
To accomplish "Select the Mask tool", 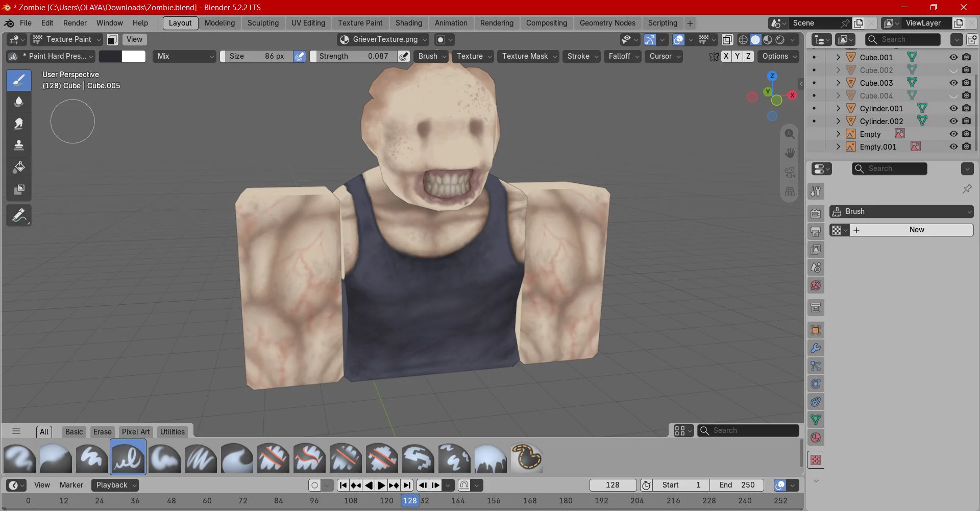I will pos(19,189).
